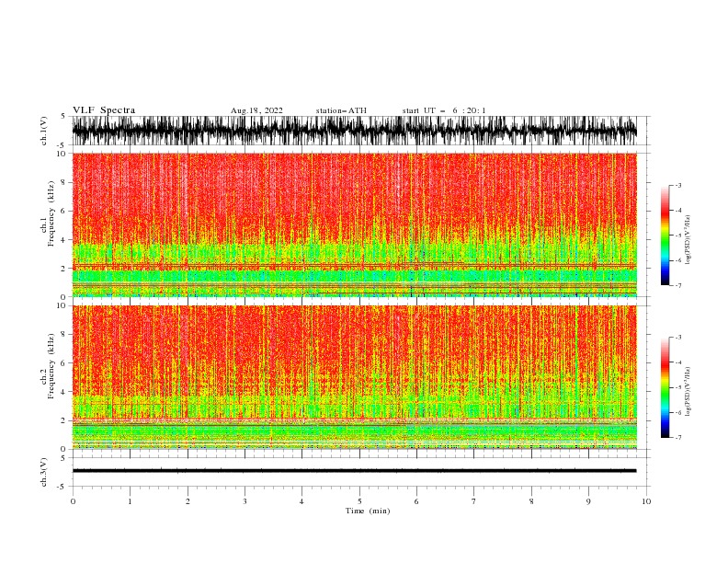The image size is (728, 563).
Task: Click the "station=ATH" label
Action: tap(341, 110)
